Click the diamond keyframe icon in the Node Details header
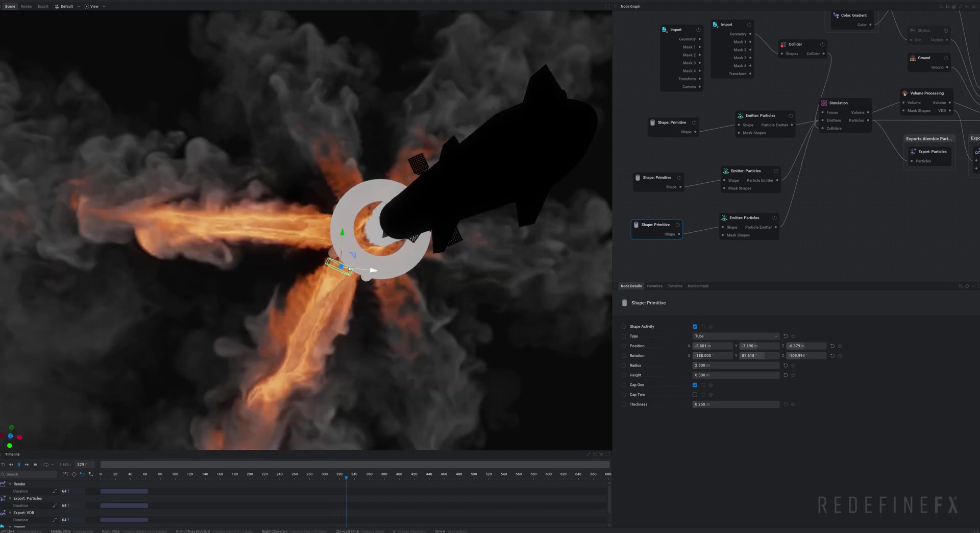 coord(967,286)
